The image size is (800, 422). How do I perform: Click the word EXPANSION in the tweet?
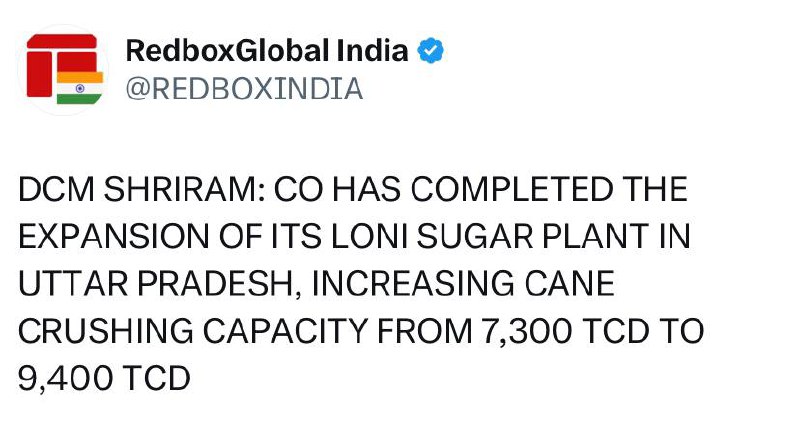(x=113, y=236)
